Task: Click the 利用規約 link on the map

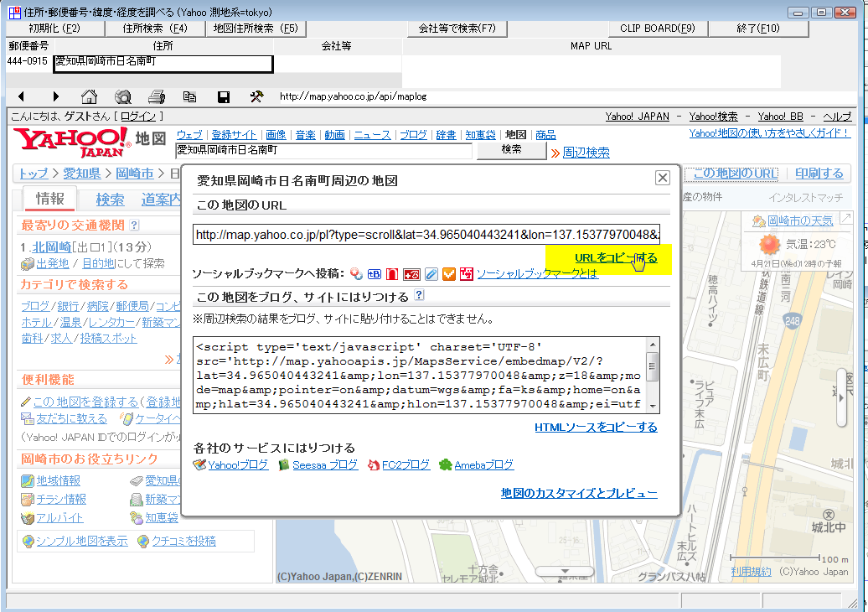Action: 752,572
